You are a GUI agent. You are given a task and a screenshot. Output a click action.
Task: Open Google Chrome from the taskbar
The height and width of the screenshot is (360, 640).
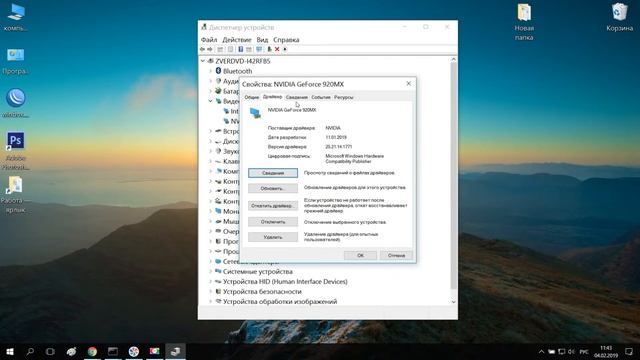pyautogui.click(x=92, y=351)
